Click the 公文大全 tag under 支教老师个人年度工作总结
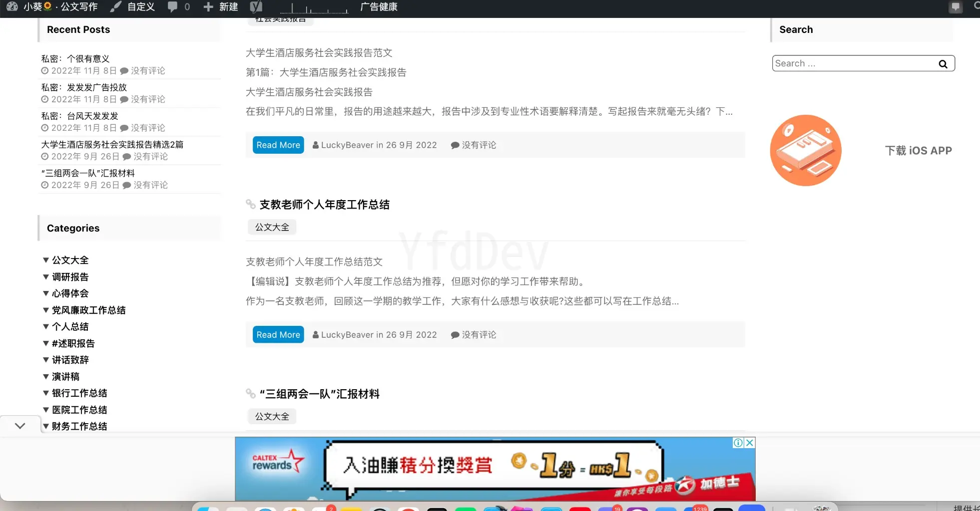The image size is (980, 511). tap(272, 227)
